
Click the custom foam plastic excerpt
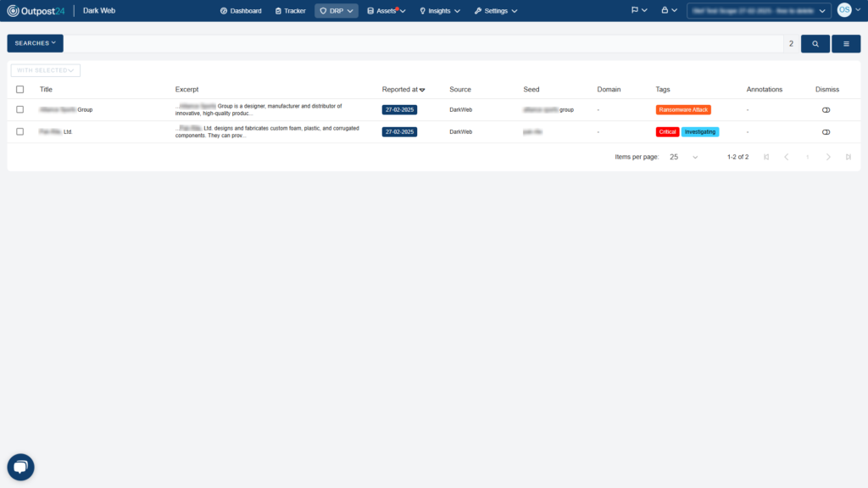point(267,131)
